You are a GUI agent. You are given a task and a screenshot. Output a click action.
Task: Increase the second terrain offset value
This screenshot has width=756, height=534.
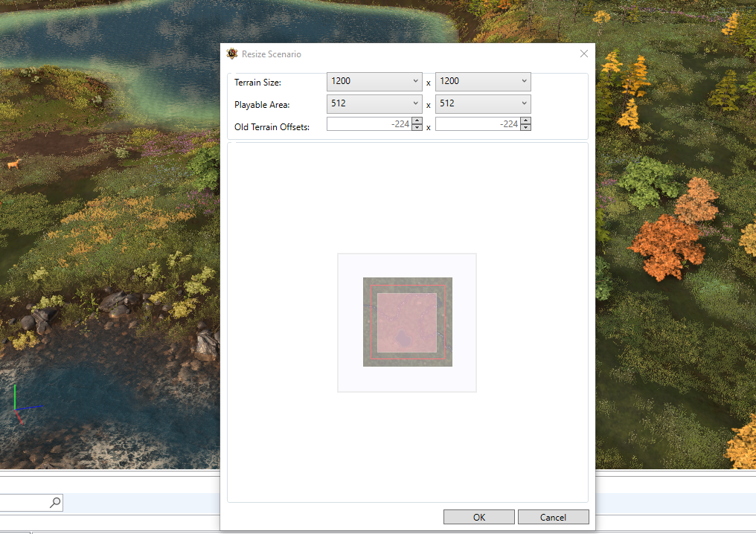pos(526,120)
